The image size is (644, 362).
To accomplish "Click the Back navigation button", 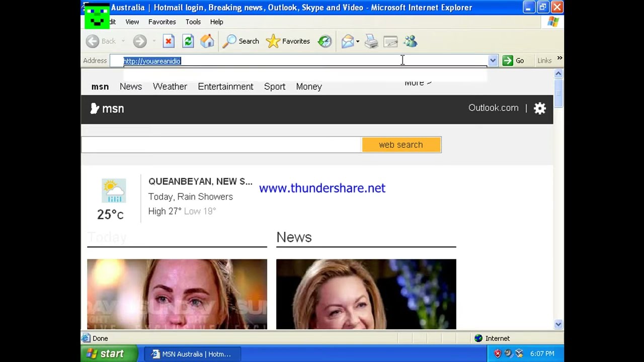I will pos(101,41).
